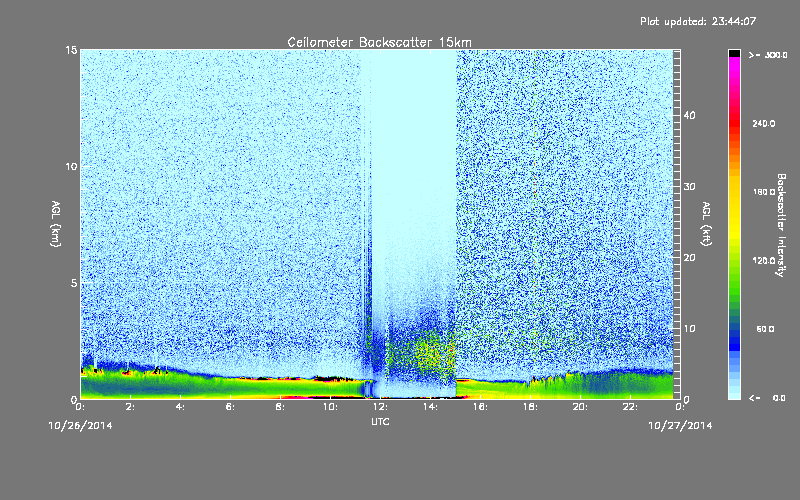Image resolution: width=800 pixels, height=500 pixels.
Task: Click the "20:" hour tick label
Action: click(580, 407)
